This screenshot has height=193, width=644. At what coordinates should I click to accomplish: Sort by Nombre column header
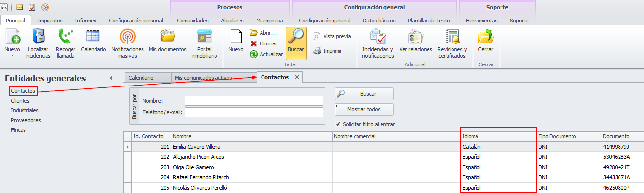(x=252, y=136)
